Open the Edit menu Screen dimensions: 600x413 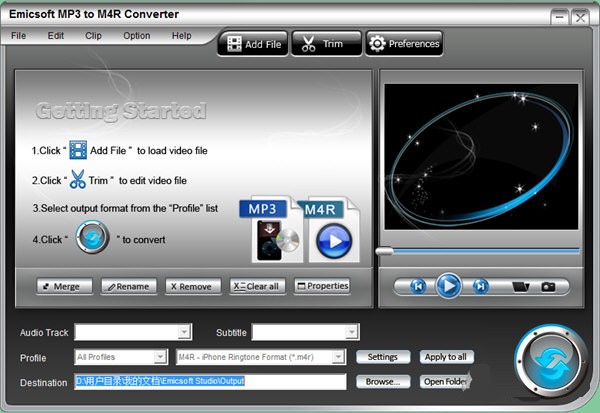pos(55,36)
